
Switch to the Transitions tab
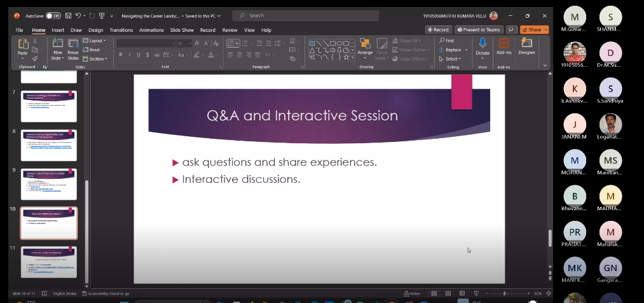[x=121, y=30]
